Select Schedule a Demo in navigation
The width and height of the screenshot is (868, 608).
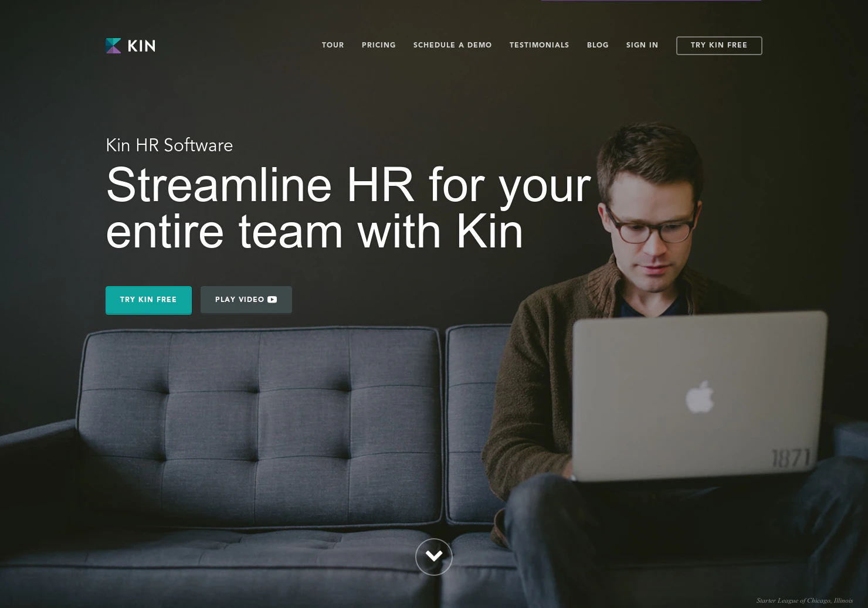point(453,45)
